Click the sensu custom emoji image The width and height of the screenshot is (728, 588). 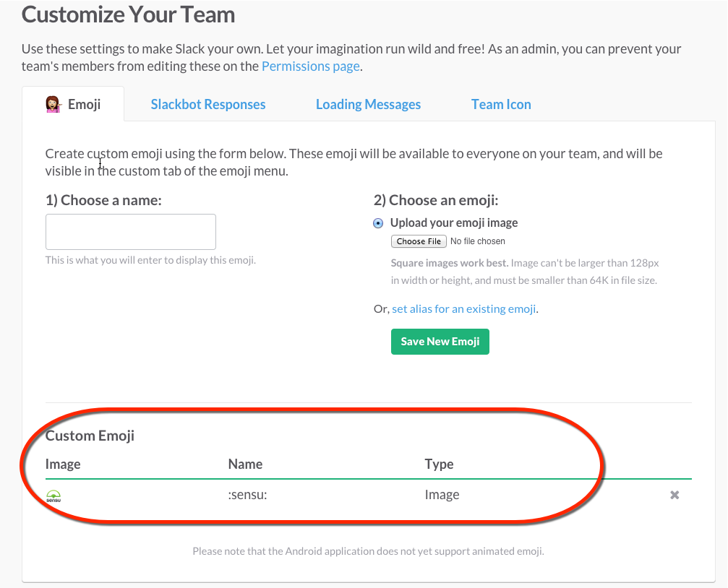point(53,496)
